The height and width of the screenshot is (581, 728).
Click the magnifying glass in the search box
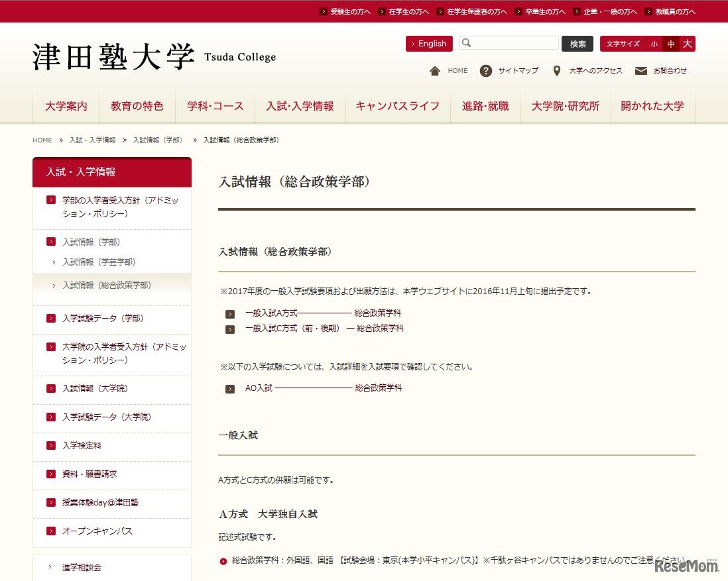(467, 42)
